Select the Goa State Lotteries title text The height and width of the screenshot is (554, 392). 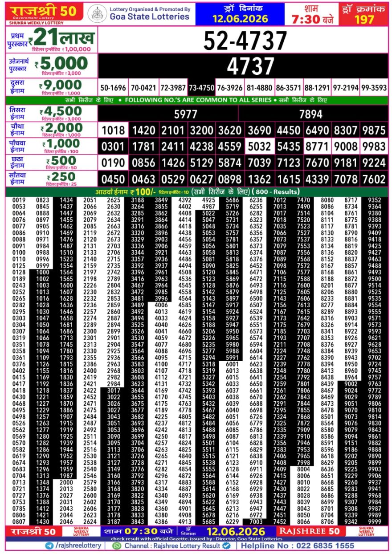[150, 17]
